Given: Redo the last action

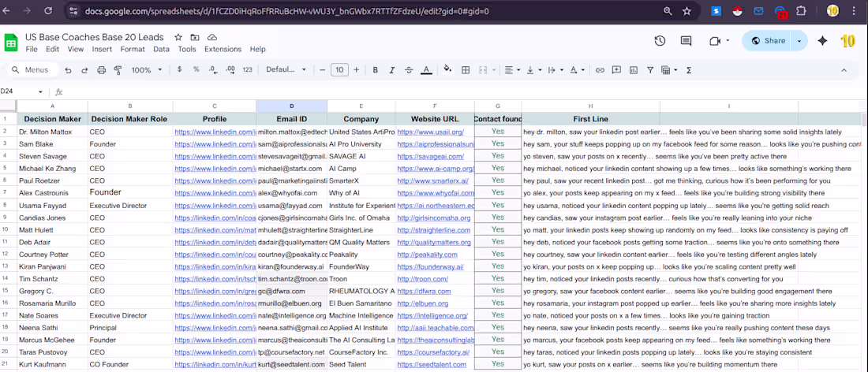Looking at the screenshot, I should (84, 70).
